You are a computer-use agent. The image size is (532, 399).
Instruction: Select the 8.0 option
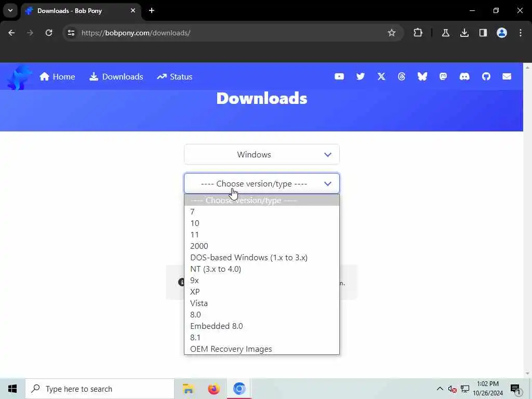point(262,314)
